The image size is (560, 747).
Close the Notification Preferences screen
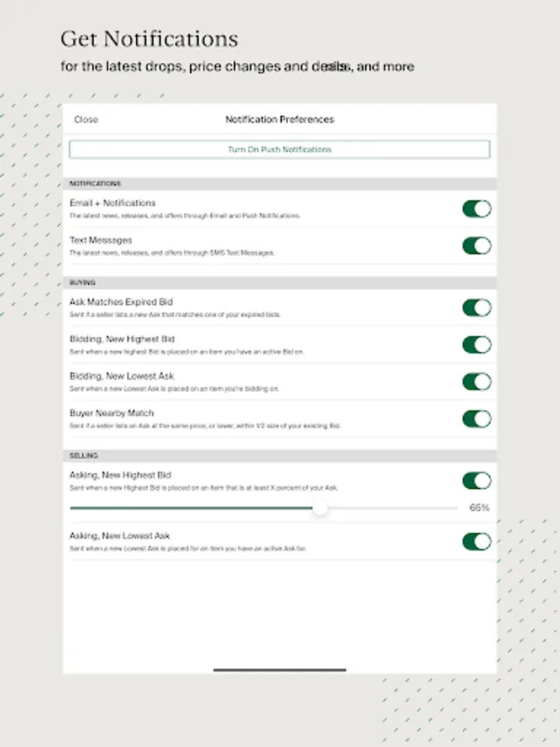click(x=85, y=120)
